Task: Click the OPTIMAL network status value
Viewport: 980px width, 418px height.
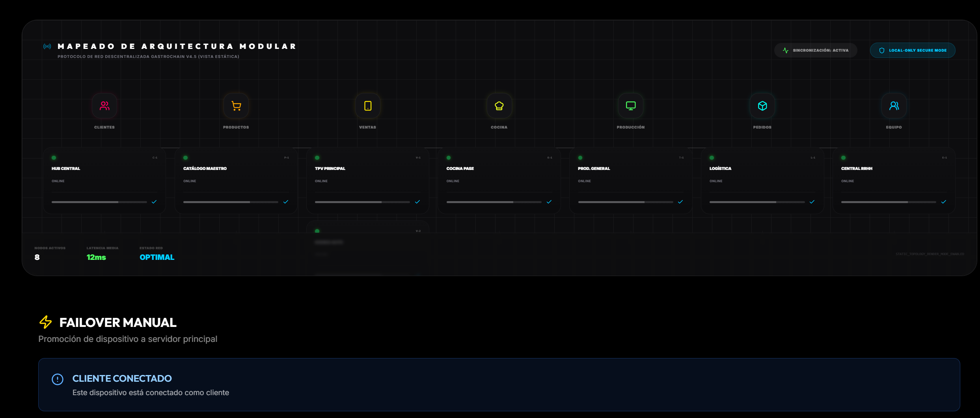Action: pyautogui.click(x=157, y=257)
